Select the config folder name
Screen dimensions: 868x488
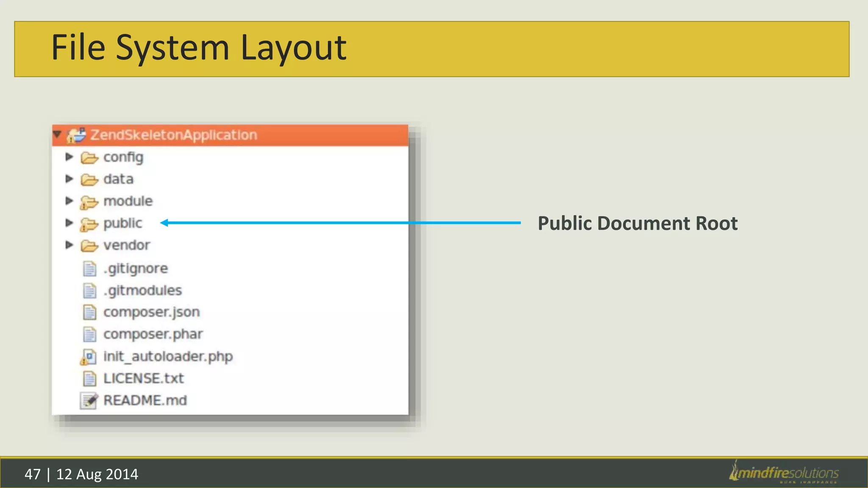(x=123, y=158)
